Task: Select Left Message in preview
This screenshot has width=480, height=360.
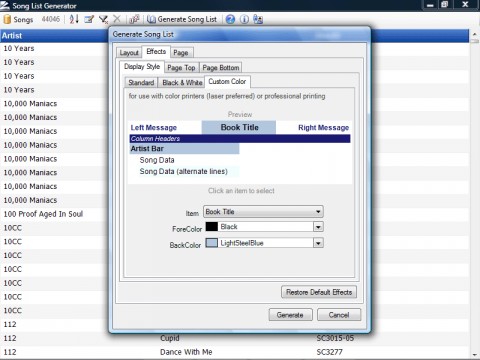Action: click(x=154, y=128)
